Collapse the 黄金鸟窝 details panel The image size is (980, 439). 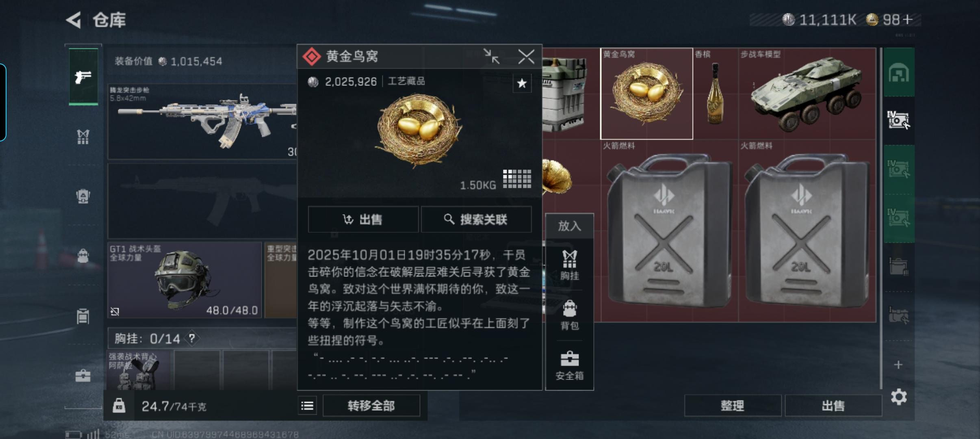pos(491,56)
